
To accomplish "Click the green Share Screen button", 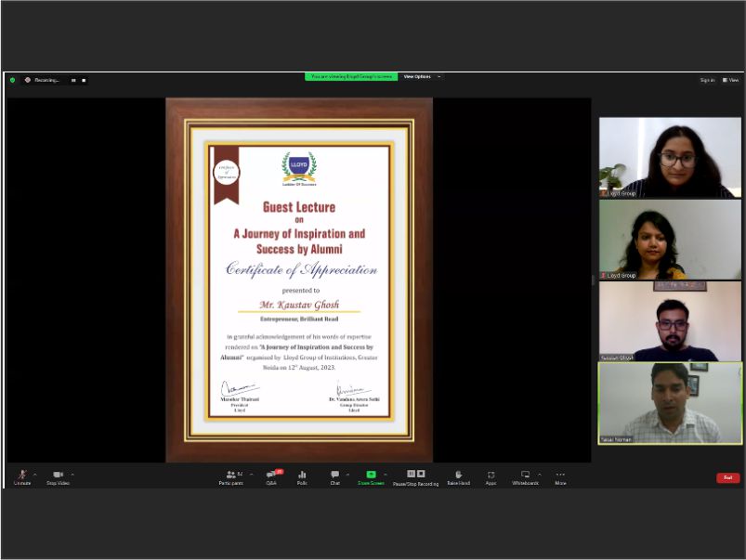I will (371, 477).
